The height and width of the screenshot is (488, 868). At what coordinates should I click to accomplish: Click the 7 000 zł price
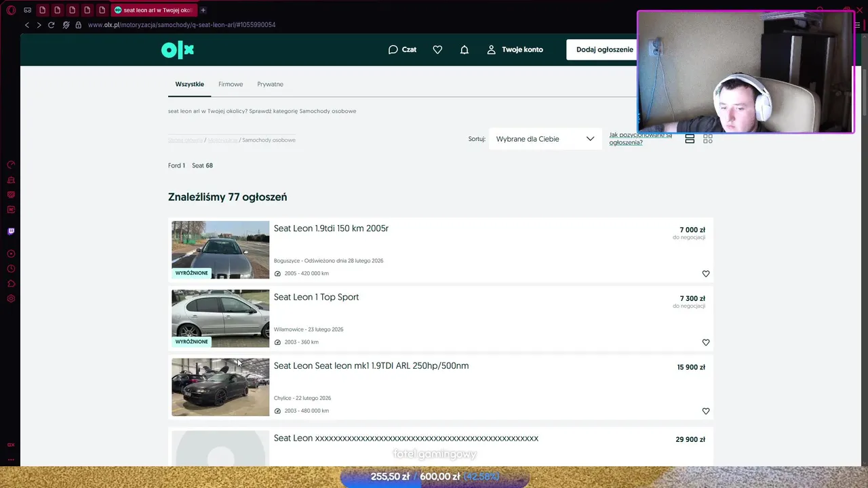692,230
